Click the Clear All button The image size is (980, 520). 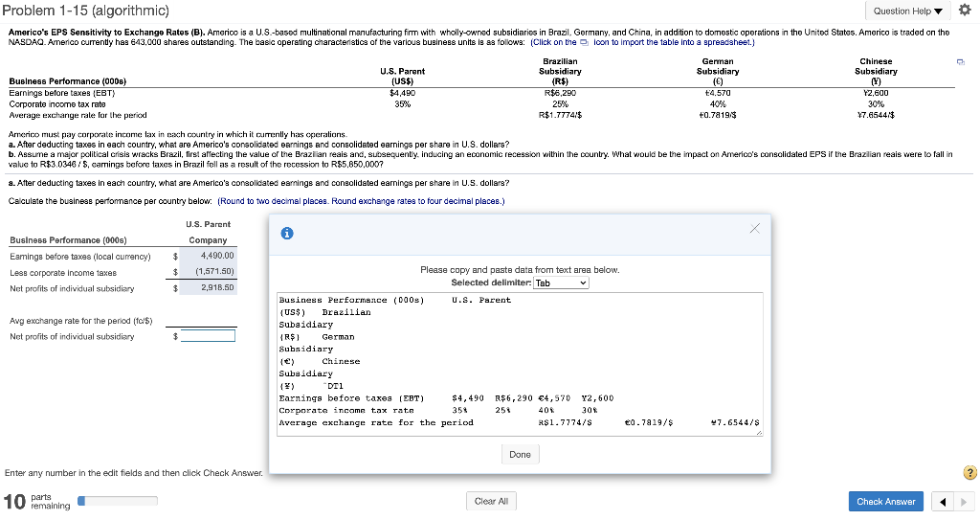pyautogui.click(x=491, y=501)
